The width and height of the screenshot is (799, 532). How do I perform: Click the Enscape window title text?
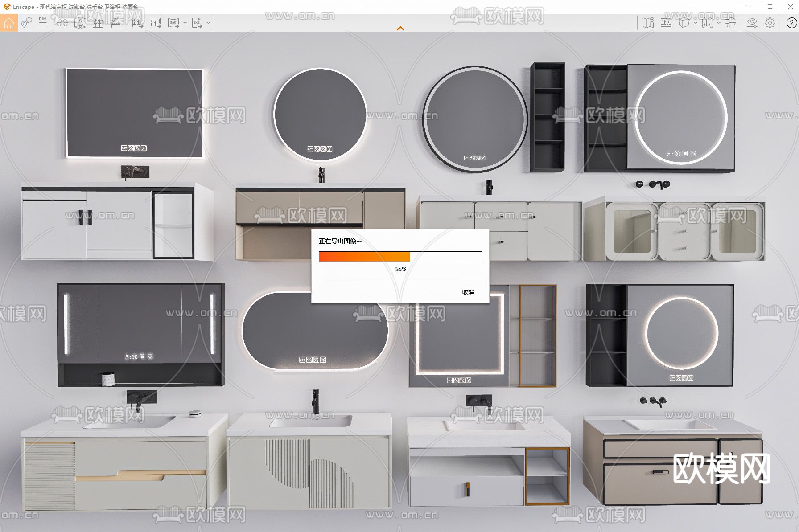coord(76,7)
